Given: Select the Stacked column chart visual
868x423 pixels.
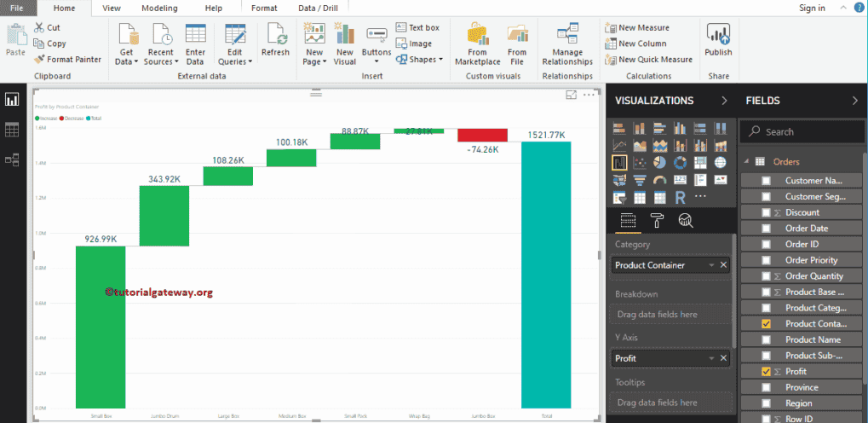Looking at the screenshot, I should click(640, 129).
